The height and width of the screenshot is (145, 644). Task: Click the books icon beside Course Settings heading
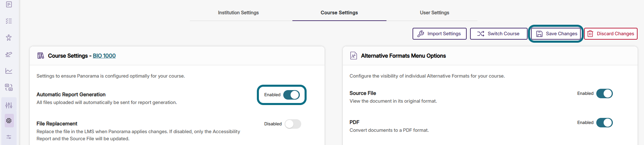pyautogui.click(x=41, y=56)
